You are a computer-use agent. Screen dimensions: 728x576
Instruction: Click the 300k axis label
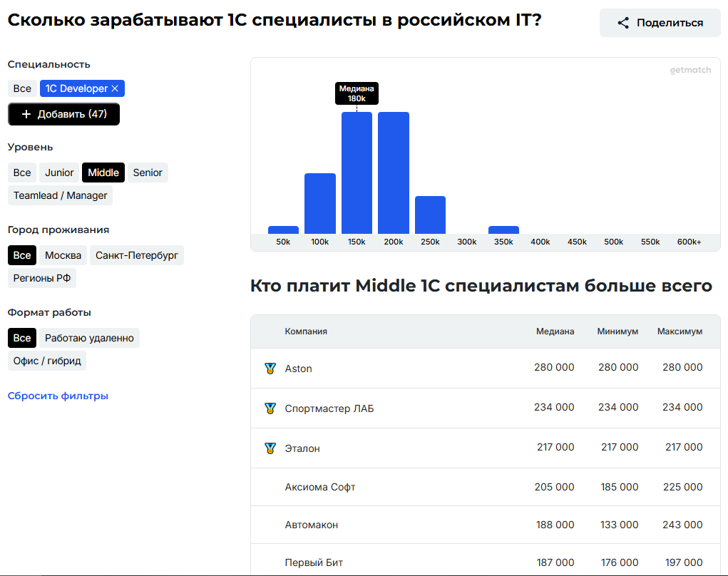pos(466,242)
